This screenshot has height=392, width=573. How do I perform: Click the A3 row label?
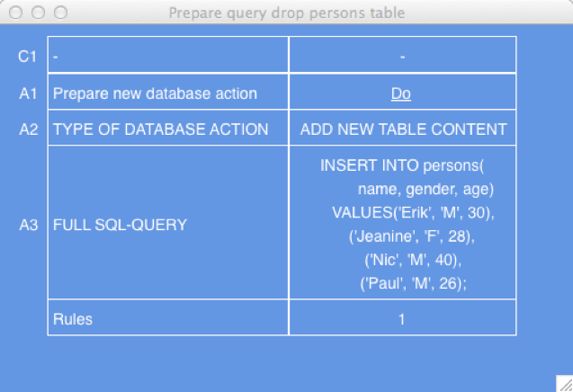pos(29,225)
